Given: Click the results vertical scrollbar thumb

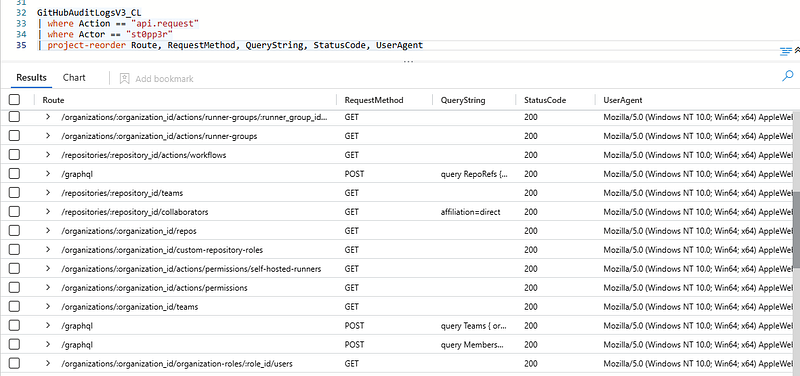Looking at the screenshot, I should click(796, 229).
